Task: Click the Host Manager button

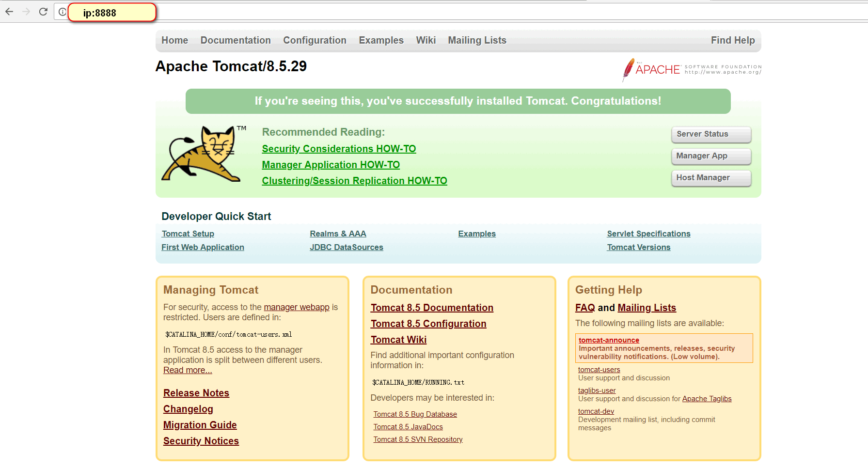Action: point(711,178)
